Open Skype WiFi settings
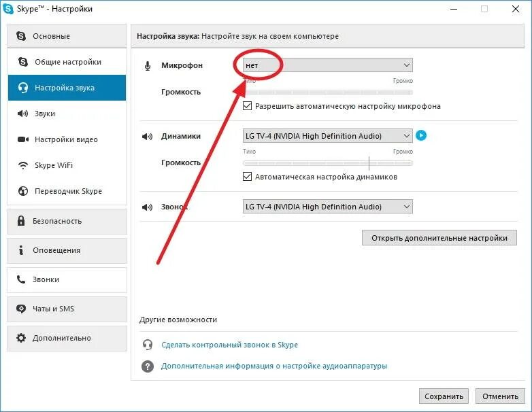The width and height of the screenshot is (532, 412). click(67, 165)
